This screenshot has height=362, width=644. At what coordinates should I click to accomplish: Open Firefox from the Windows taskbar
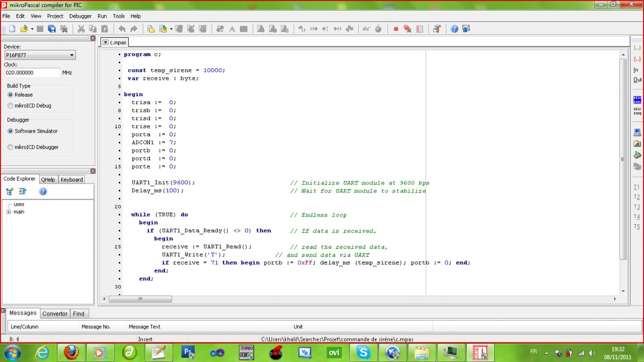(71, 352)
